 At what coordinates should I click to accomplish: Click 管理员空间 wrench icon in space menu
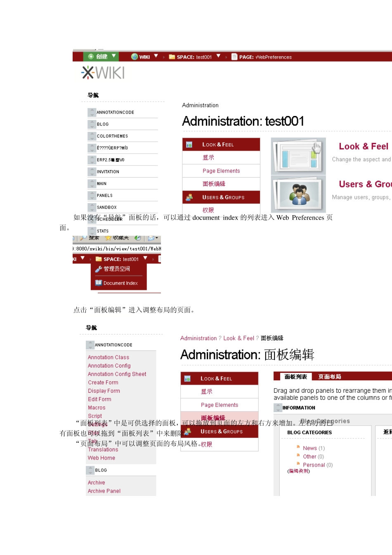pyautogui.click(x=99, y=269)
